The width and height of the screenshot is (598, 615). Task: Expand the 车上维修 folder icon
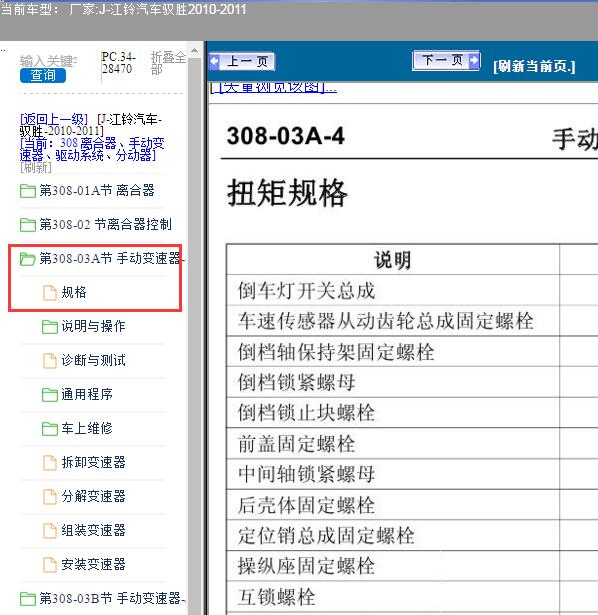[x=50, y=429]
